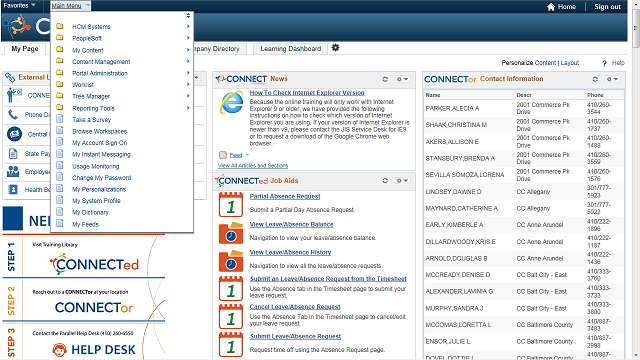Select My Content menu entry
The width and height of the screenshot is (640, 360).
(x=88, y=50)
